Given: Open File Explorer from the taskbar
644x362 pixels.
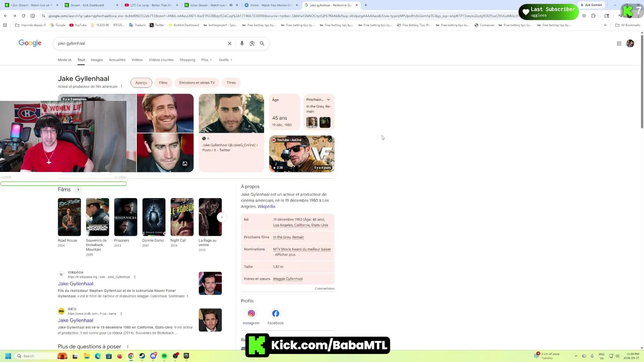Looking at the screenshot, I should tap(87, 356).
